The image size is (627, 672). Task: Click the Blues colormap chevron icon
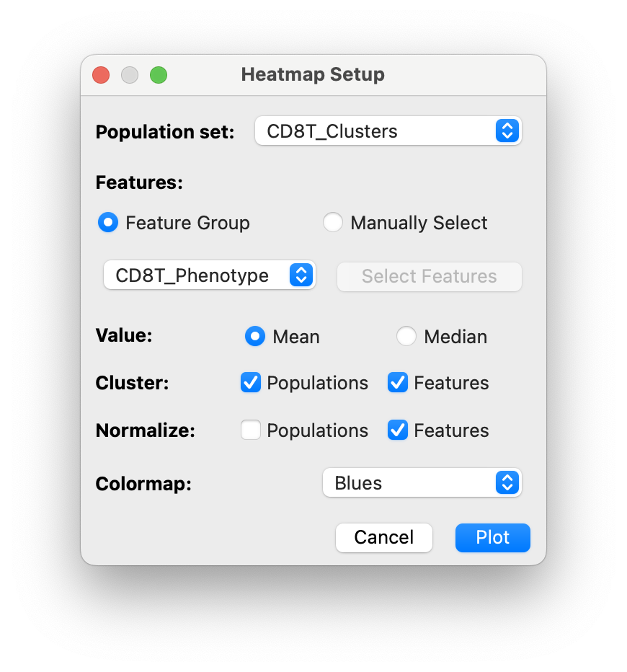pos(507,482)
